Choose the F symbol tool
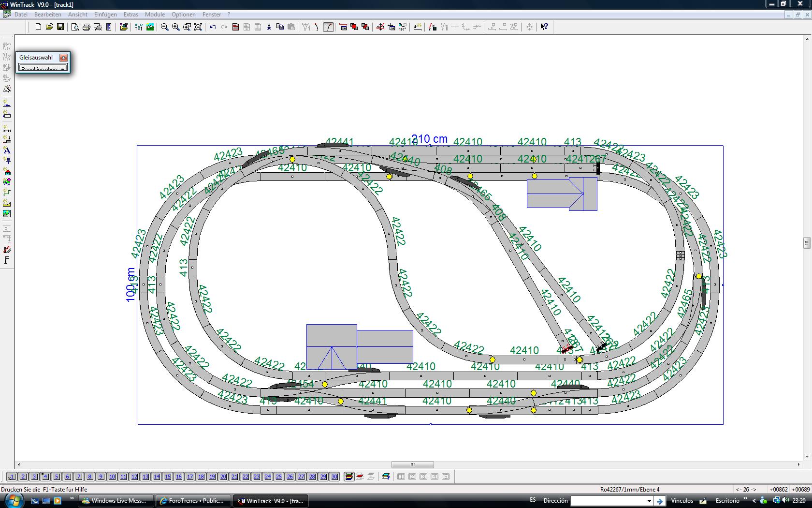The height and width of the screenshot is (508, 812). coord(7,260)
